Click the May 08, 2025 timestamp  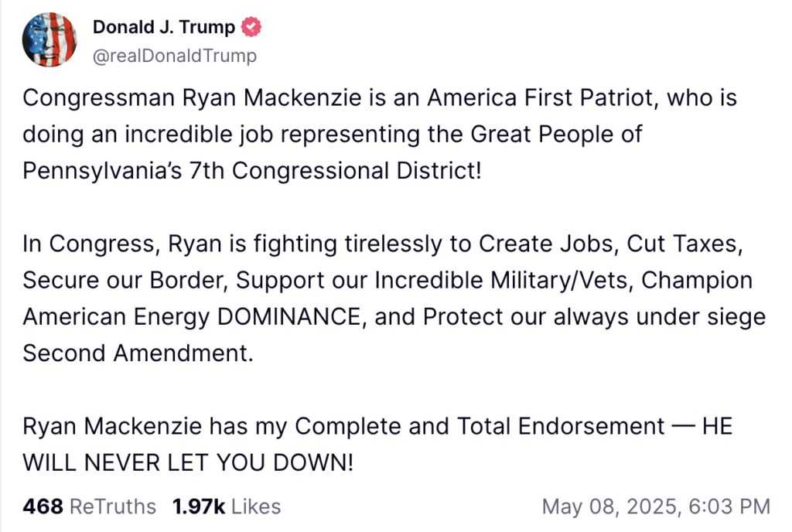tap(656, 506)
